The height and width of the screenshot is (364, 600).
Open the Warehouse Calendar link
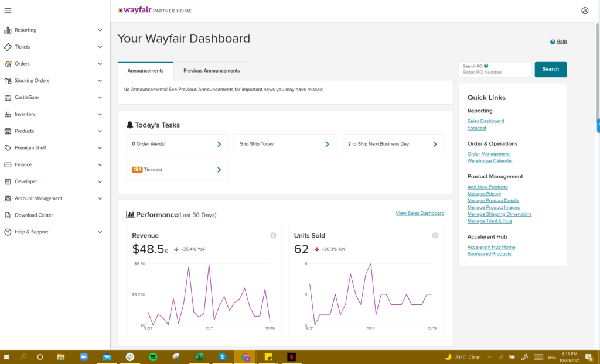pyautogui.click(x=490, y=161)
